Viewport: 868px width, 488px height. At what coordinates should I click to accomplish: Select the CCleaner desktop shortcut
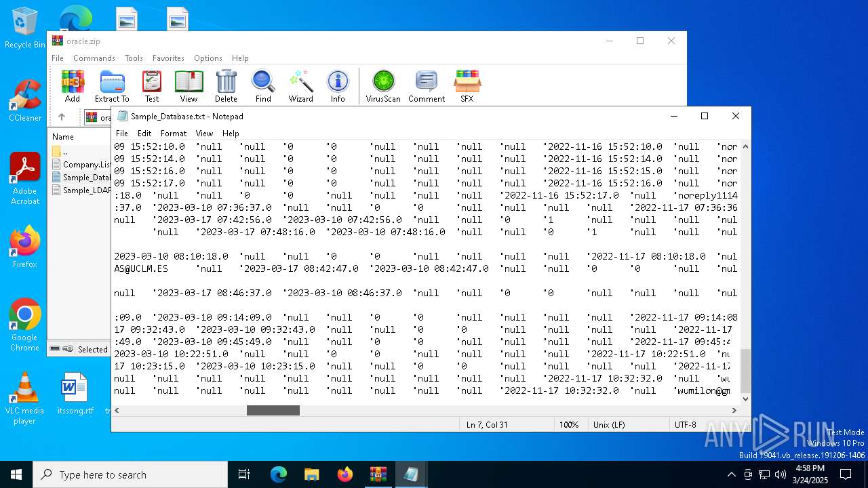click(24, 100)
